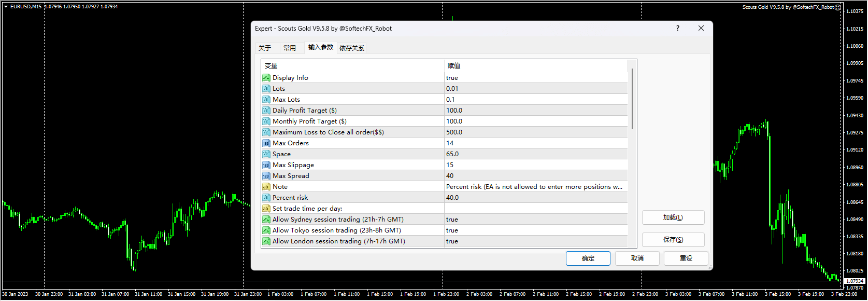Click the Note string type icon

(x=266, y=187)
